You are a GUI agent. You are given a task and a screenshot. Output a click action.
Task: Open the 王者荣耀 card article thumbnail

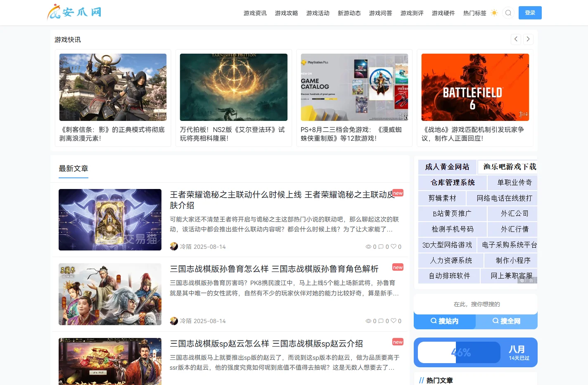pyautogui.click(x=110, y=220)
